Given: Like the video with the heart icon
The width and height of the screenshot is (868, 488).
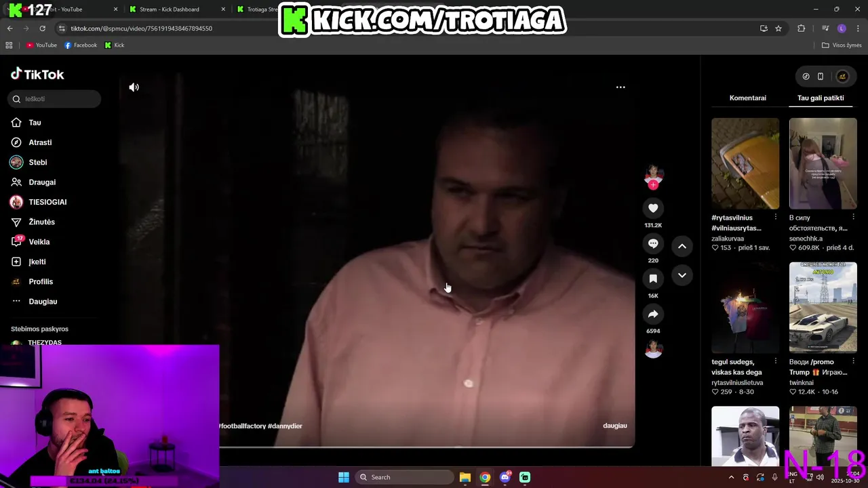Looking at the screenshot, I should coord(653,208).
